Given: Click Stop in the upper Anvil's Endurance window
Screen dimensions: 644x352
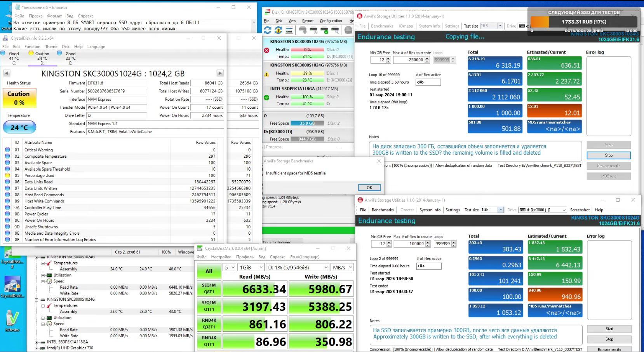Looking at the screenshot, I should tap(609, 155).
